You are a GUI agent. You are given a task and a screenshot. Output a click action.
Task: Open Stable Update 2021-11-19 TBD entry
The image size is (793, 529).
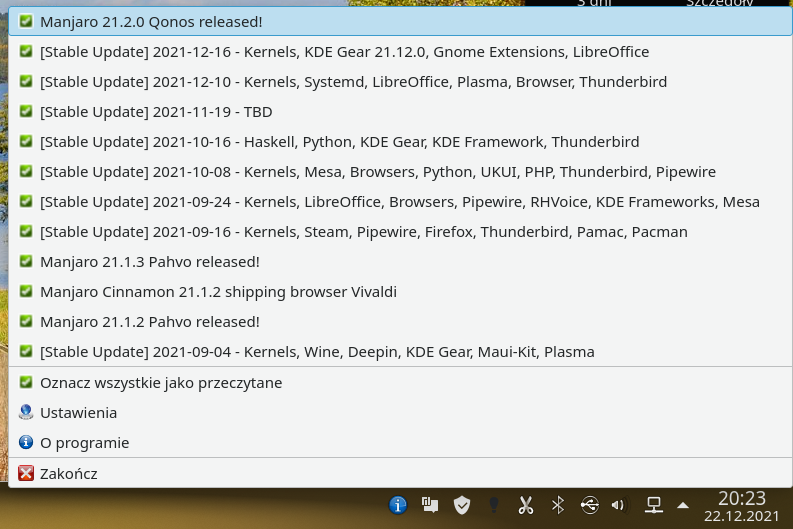click(x=401, y=112)
